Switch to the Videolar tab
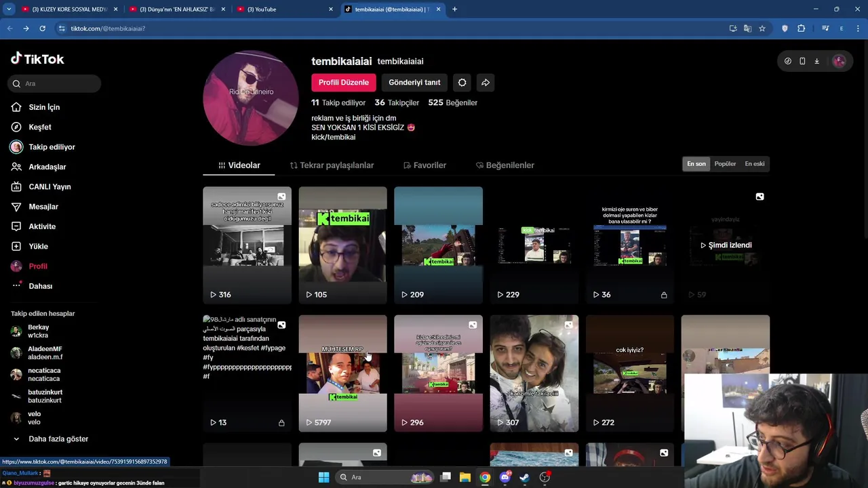Image resolution: width=868 pixels, height=488 pixels. 239,165
